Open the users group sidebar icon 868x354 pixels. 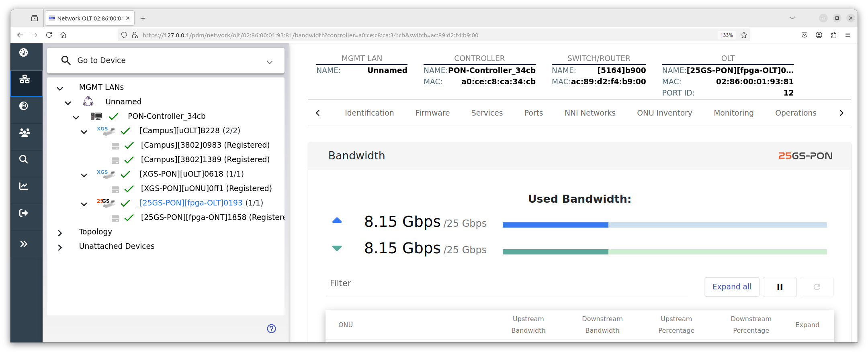click(x=25, y=132)
